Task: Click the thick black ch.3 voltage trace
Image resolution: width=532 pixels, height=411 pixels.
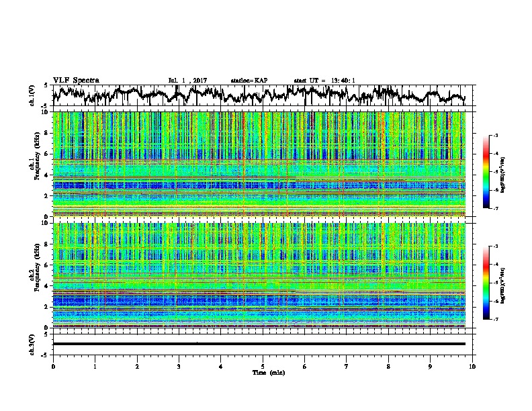Action: coord(259,344)
